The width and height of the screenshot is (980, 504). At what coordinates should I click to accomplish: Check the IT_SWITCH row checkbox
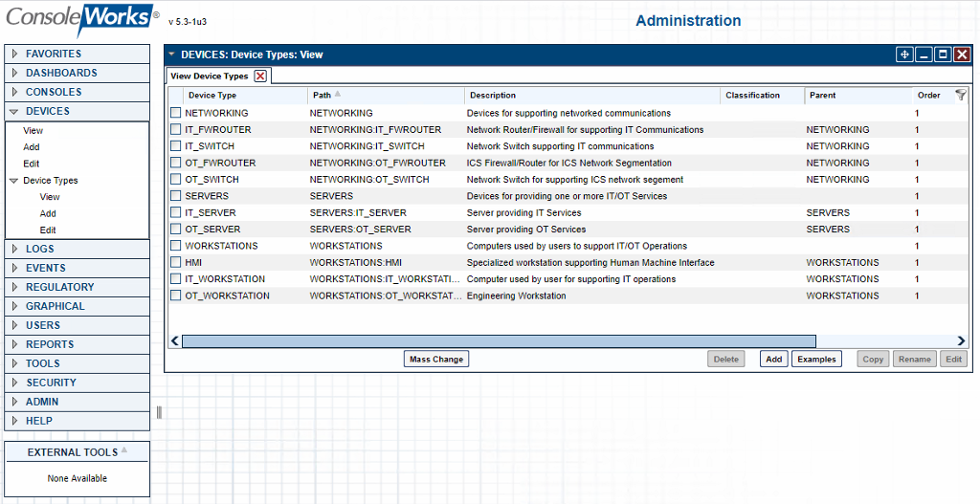coord(176,146)
